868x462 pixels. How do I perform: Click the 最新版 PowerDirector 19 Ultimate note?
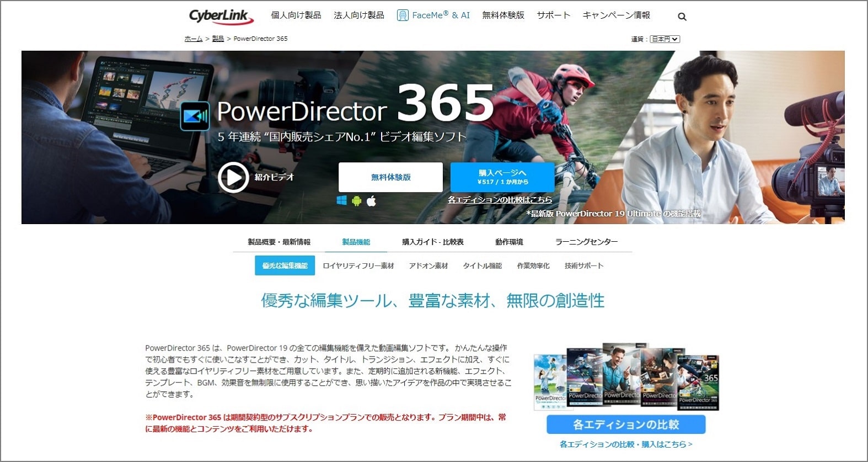[x=613, y=214]
